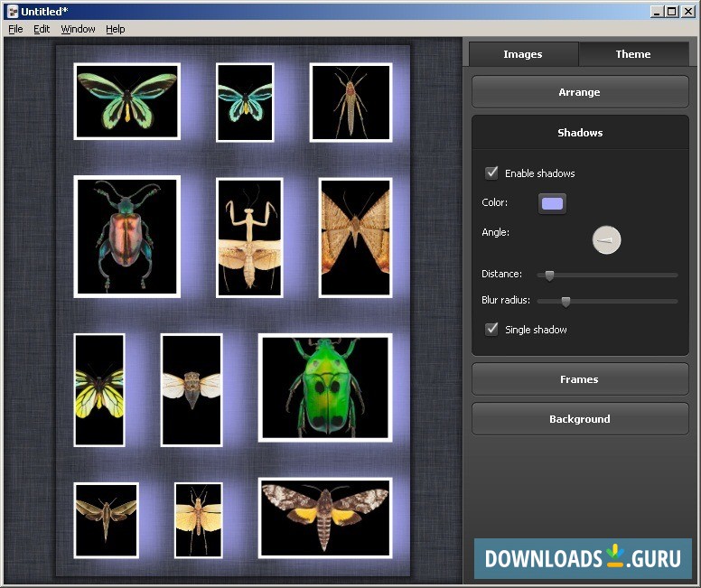The image size is (701, 588).
Task: Expand the Frames section
Action: point(579,379)
